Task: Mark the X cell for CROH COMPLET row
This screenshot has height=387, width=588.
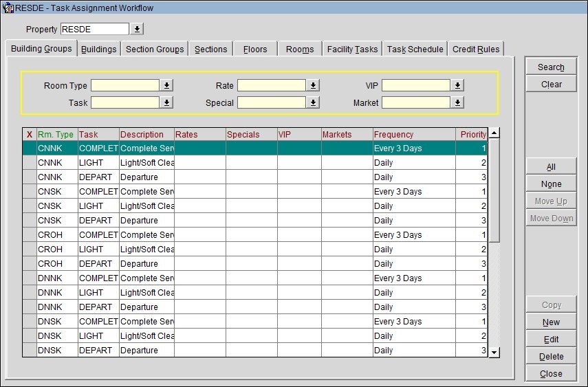Action: point(30,235)
